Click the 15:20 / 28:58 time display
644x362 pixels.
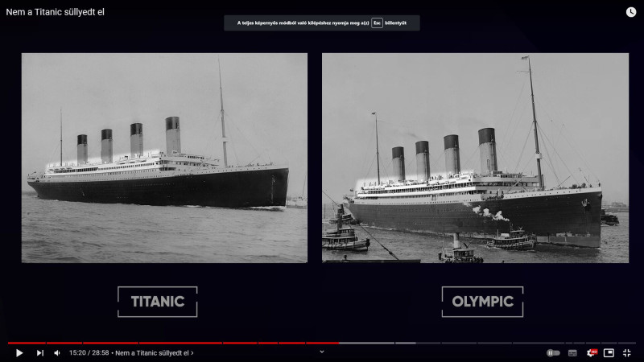point(89,353)
